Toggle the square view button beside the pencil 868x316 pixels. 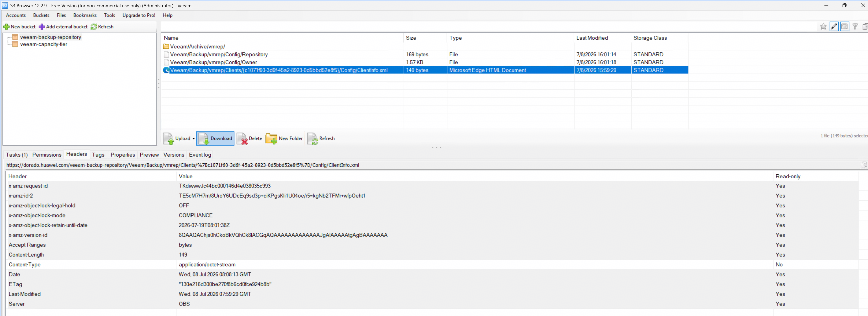[x=844, y=26]
